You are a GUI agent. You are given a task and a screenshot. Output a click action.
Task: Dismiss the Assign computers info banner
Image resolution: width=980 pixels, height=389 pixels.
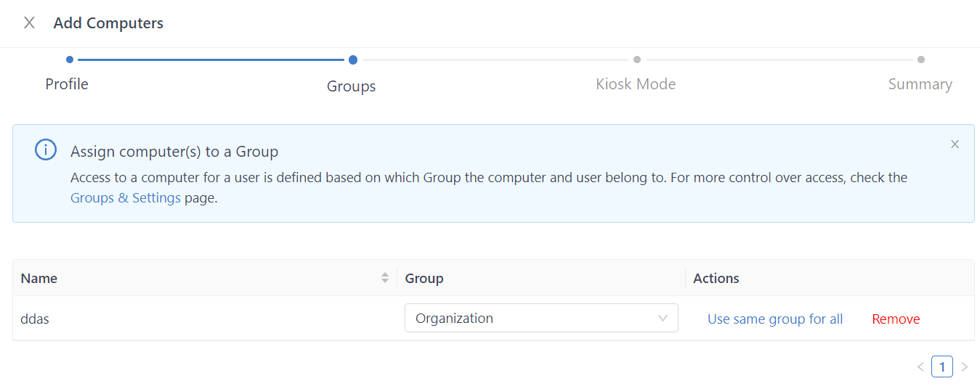pyautogui.click(x=955, y=144)
